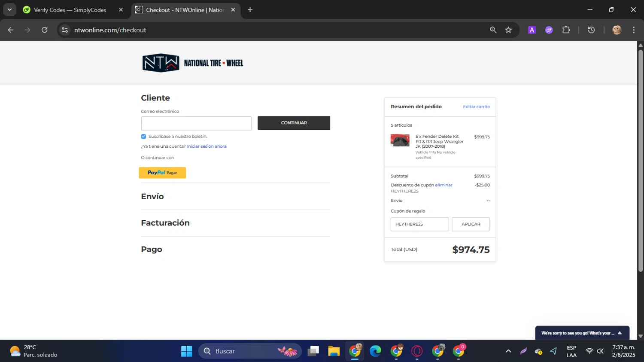
Task: Bookmark this page with the star icon
Action: point(508,30)
